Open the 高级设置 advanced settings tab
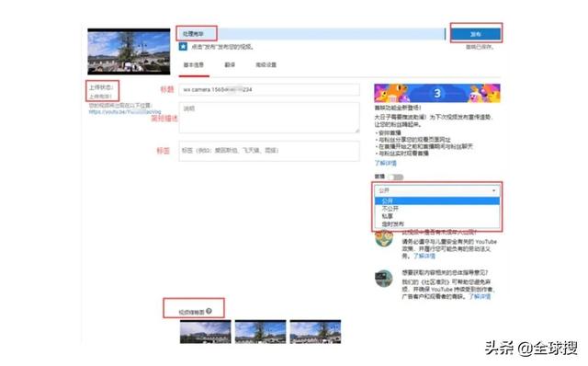588x366 pixels. click(x=266, y=64)
